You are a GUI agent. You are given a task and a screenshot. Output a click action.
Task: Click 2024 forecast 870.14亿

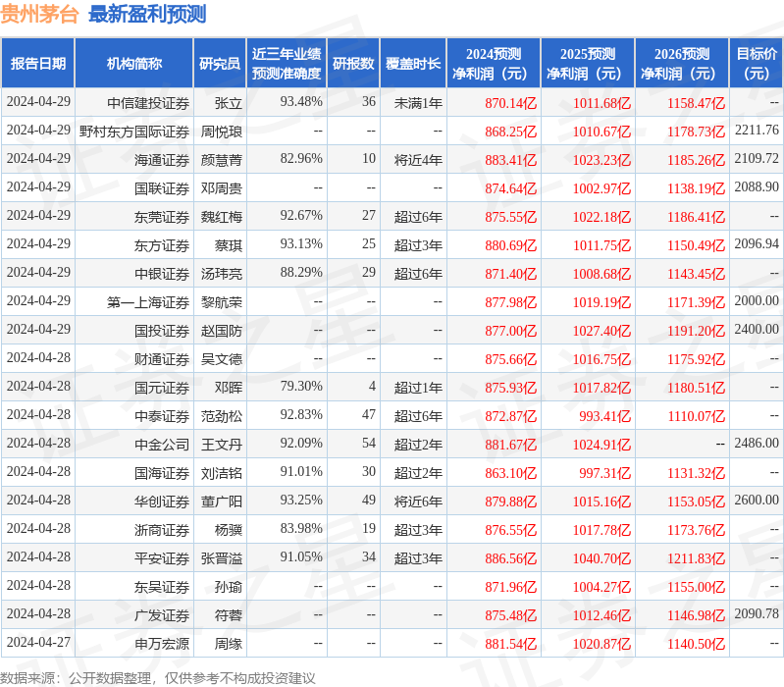510,103
